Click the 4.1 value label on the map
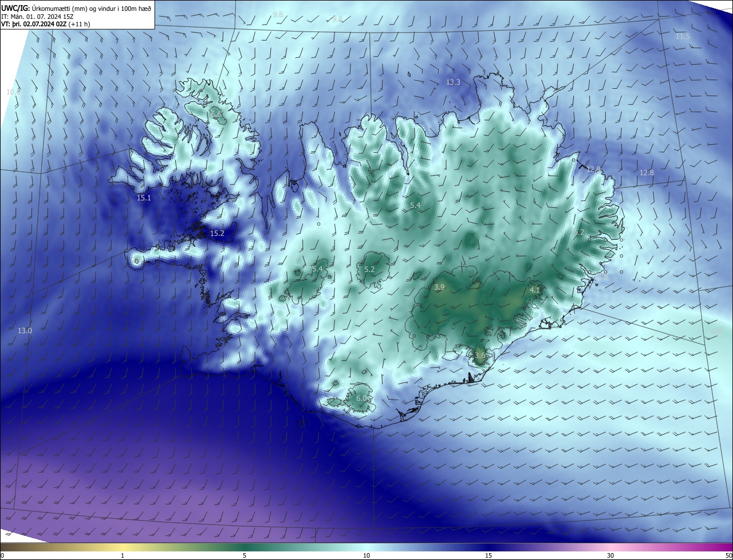The width and height of the screenshot is (733, 560). 535,291
